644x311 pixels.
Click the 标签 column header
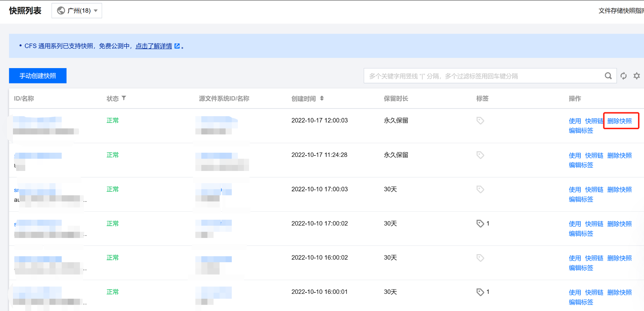(482, 99)
